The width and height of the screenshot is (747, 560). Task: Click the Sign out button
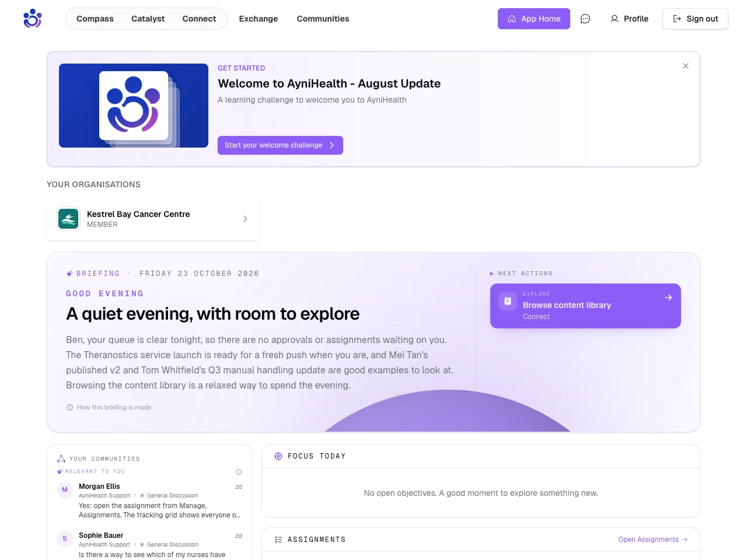click(x=695, y=19)
